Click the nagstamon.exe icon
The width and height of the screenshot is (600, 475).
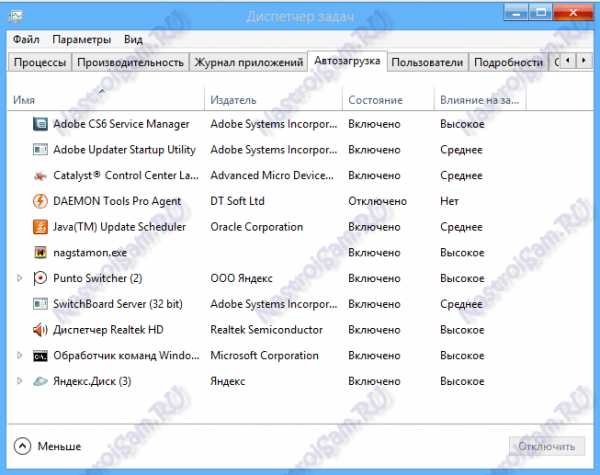click(x=40, y=252)
